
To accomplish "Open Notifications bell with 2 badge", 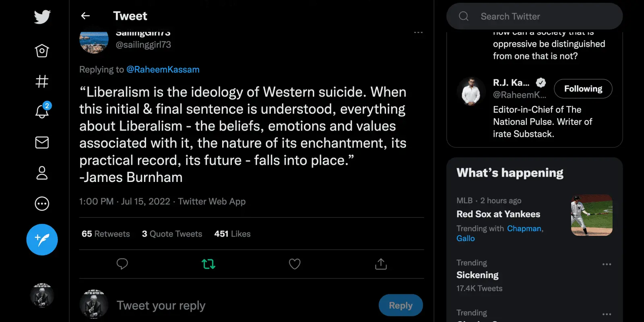I will [42, 111].
